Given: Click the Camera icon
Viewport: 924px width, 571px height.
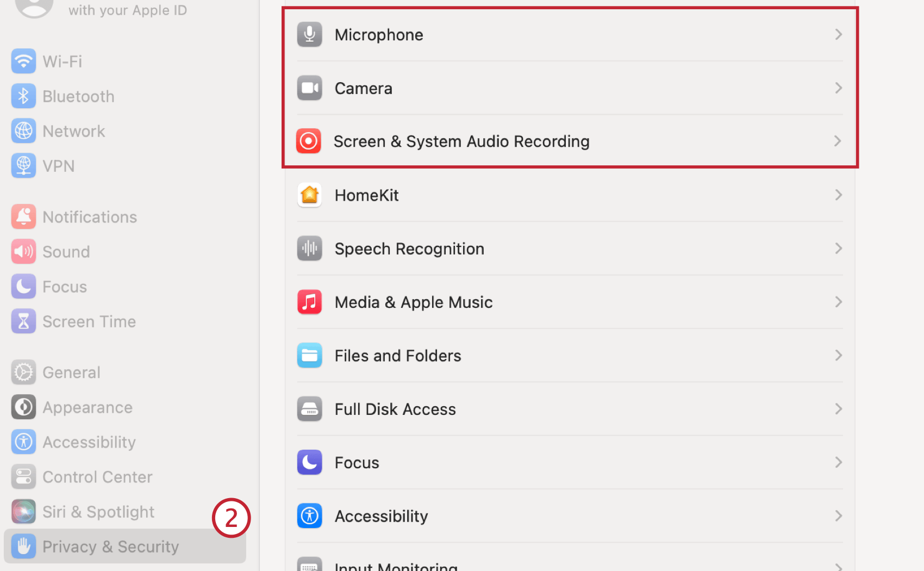Looking at the screenshot, I should point(309,88).
